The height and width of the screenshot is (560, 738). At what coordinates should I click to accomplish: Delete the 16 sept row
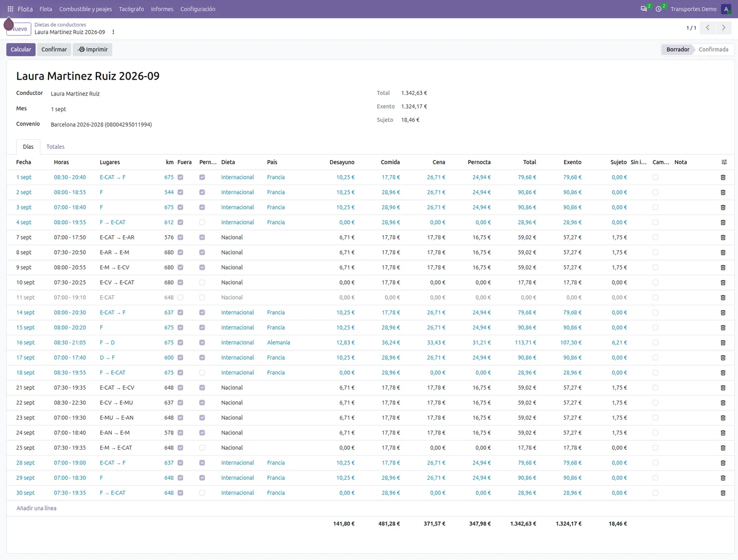coord(723,343)
